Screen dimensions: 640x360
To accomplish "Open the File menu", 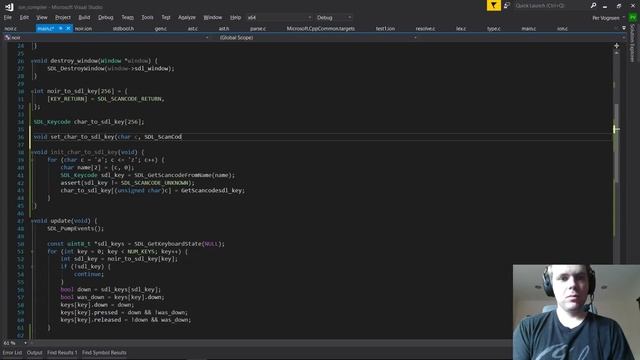I will pyautogui.click(x=8, y=18).
